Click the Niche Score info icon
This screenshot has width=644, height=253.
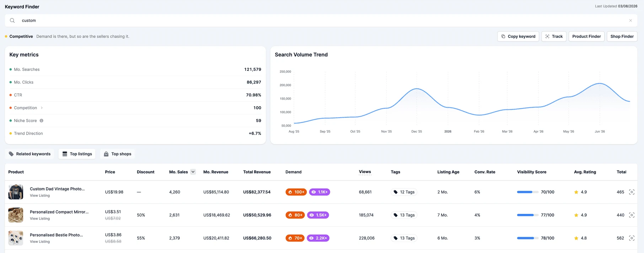point(41,120)
